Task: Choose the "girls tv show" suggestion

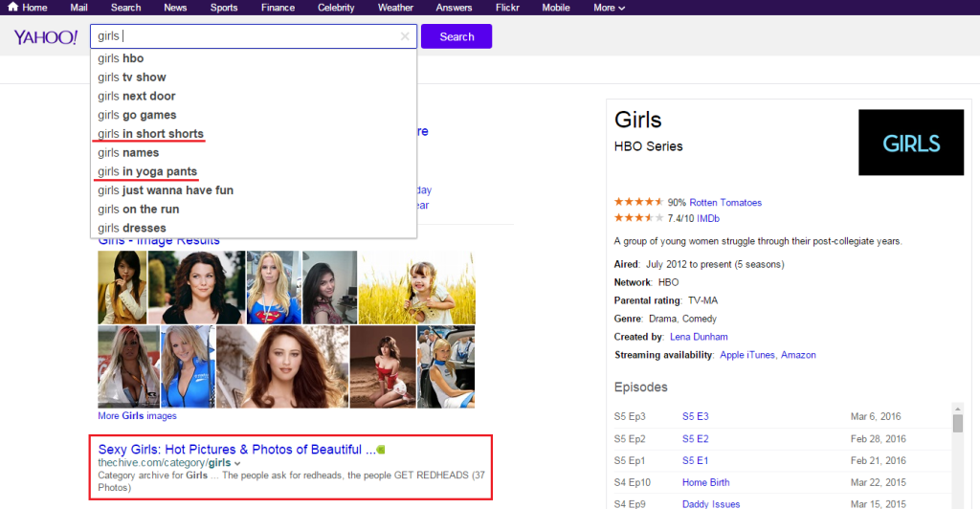Action: coord(132,77)
